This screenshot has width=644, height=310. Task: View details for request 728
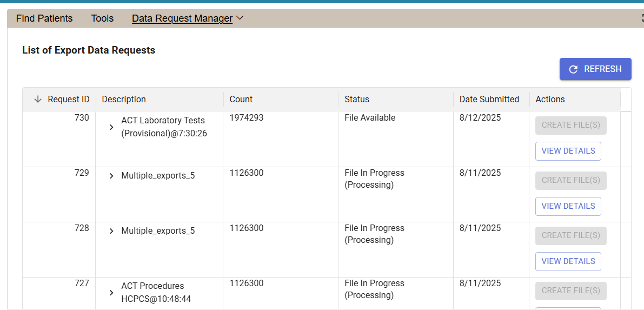click(568, 261)
